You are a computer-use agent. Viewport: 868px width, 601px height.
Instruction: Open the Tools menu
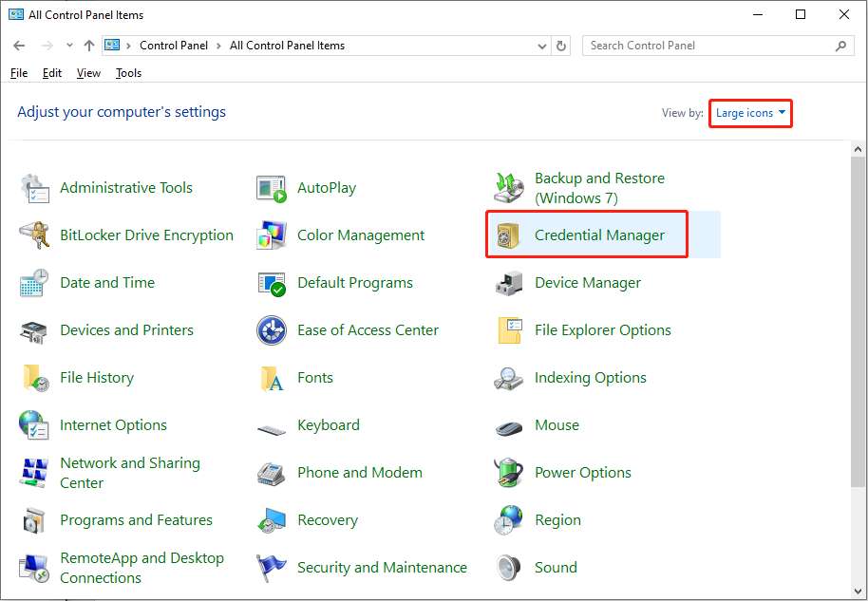128,72
